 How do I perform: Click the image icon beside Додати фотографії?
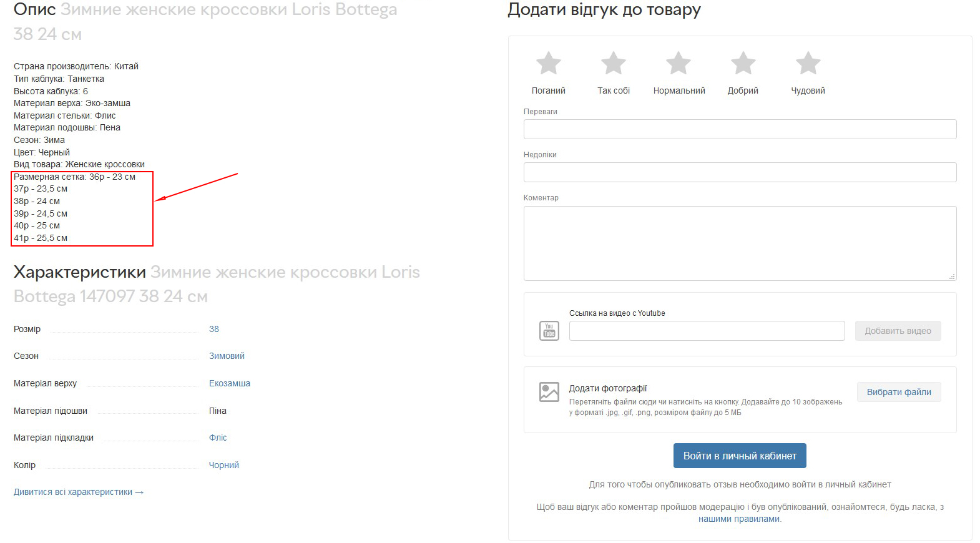549,392
